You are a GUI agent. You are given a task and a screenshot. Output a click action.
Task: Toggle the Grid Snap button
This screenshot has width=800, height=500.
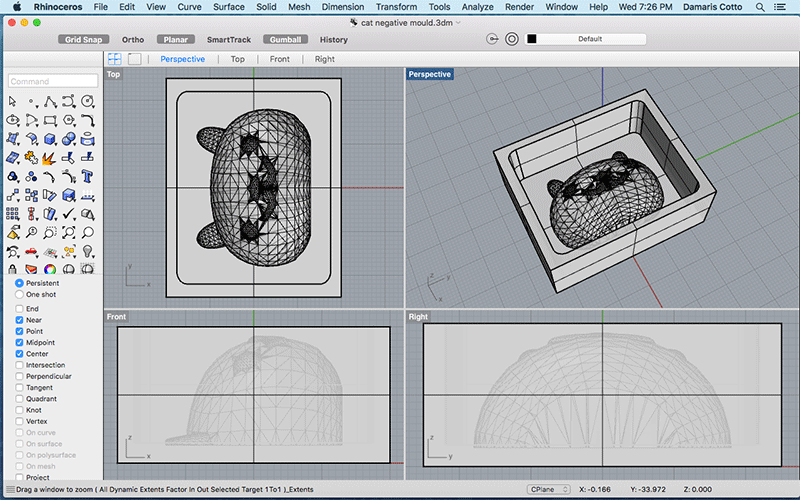(x=83, y=39)
